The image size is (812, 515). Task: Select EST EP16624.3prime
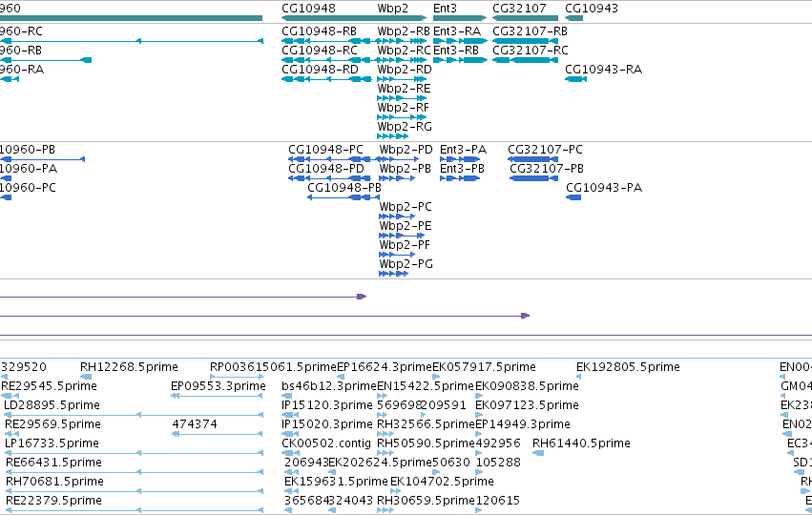click(x=385, y=367)
